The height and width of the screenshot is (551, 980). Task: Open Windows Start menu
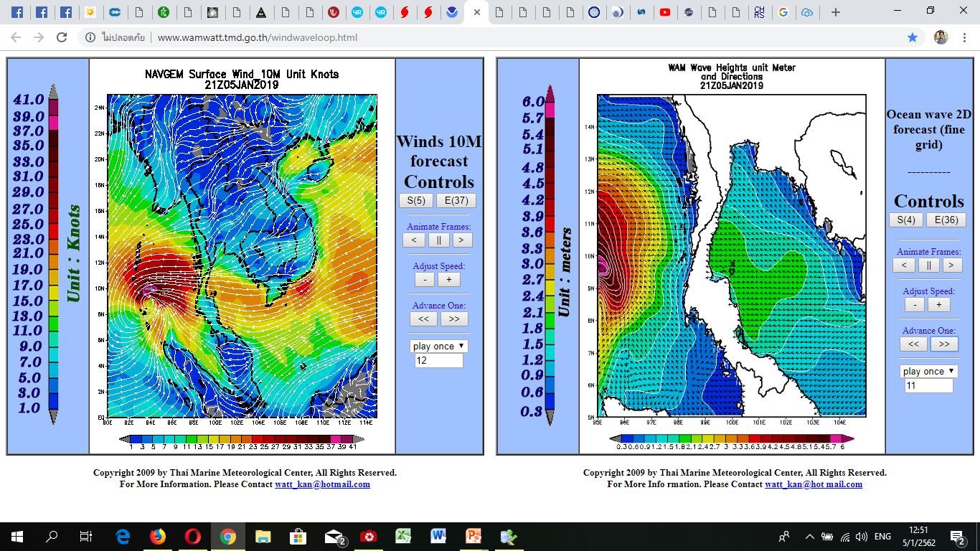click(x=17, y=537)
